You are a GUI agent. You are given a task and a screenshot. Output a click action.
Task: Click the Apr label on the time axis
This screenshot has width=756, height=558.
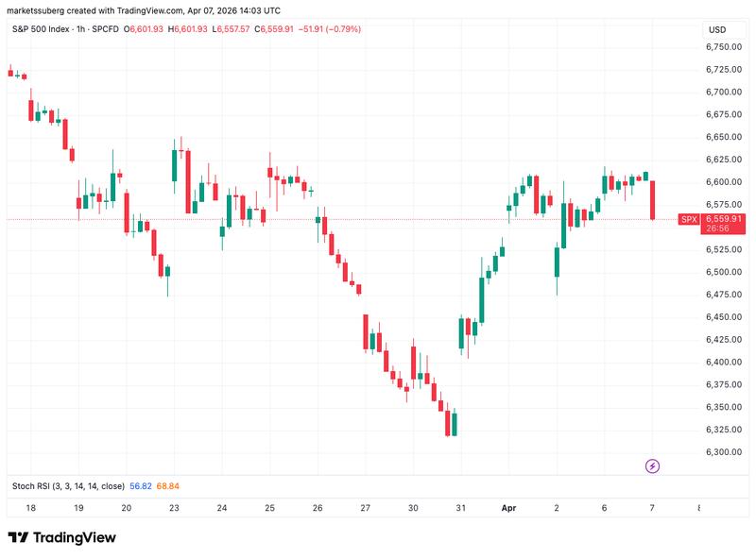pyautogui.click(x=510, y=507)
